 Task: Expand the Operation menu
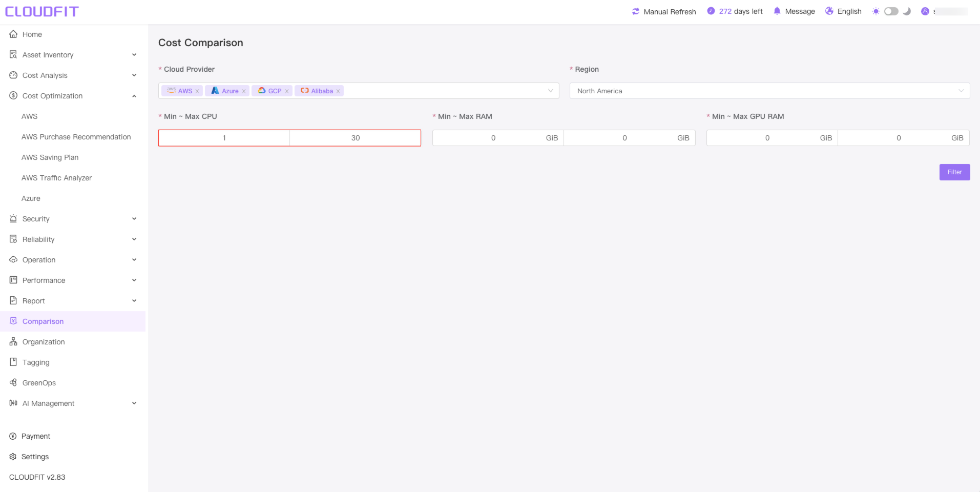(x=134, y=260)
